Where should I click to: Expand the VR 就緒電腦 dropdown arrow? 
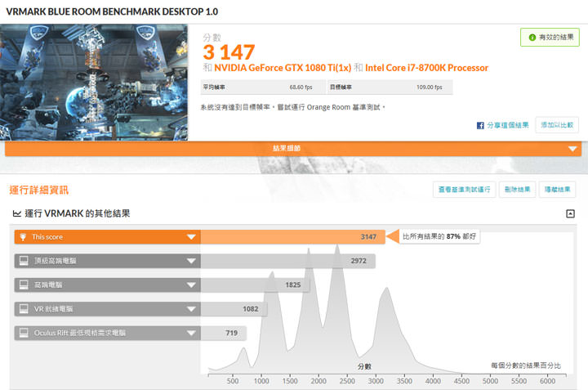191,309
